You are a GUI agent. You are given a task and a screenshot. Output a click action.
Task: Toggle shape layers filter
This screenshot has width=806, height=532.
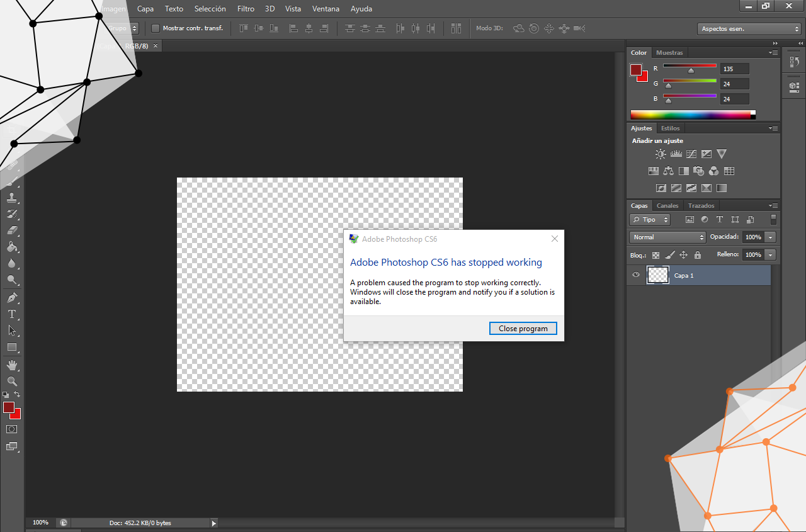tap(735, 220)
